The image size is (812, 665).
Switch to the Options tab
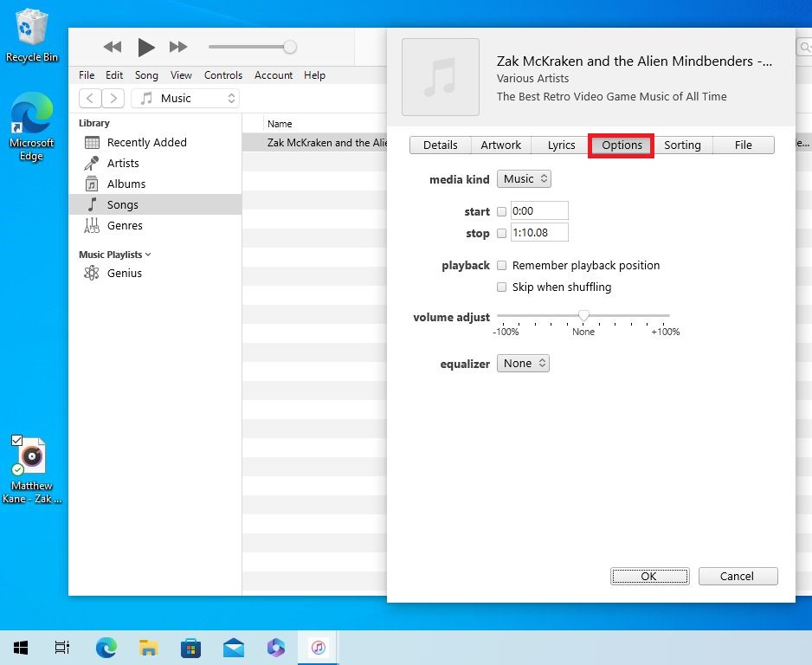coord(622,145)
